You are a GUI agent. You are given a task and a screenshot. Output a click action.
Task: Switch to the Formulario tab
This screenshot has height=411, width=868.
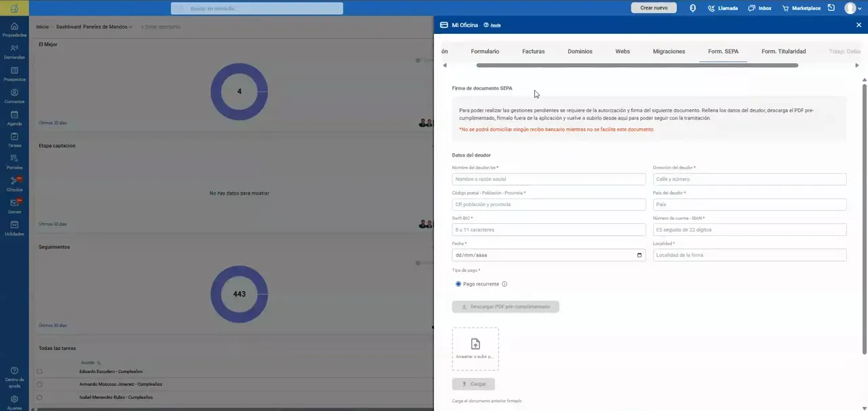coord(485,52)
